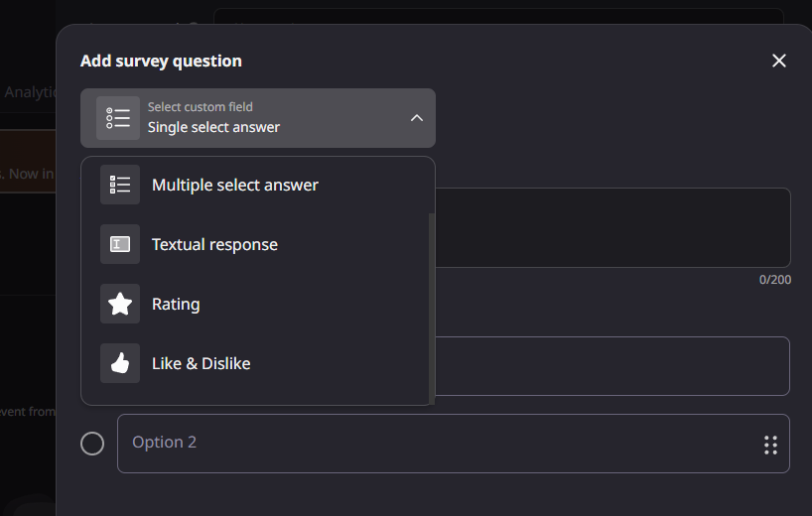The width and height of the screenshot is (812, 516).
Task: Choose the Like & Dislike option
Action: pyautogui.click(x=201, y=363)
